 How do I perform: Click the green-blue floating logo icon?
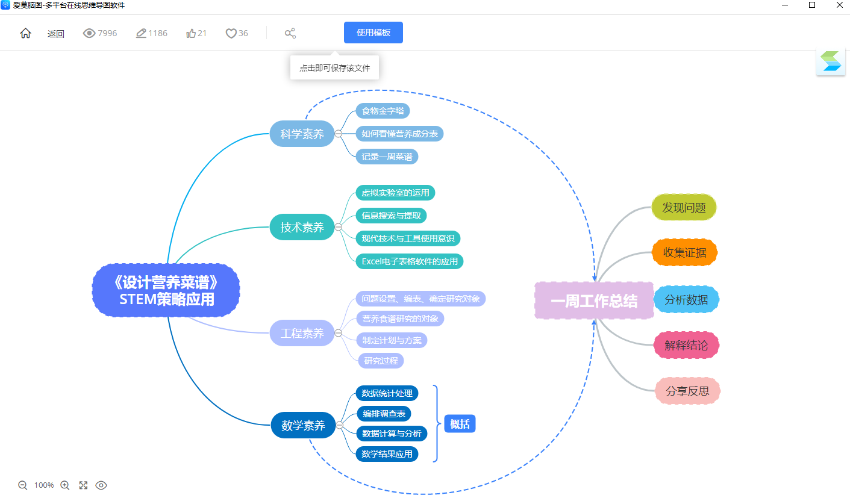click(x=831, y=61)
